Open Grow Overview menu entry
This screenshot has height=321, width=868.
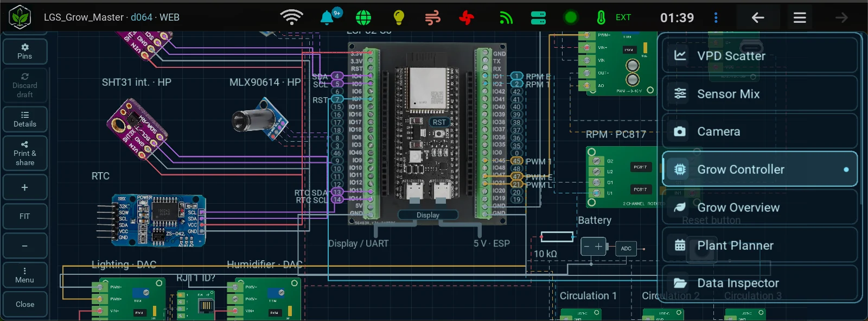(x=759, y=207)
